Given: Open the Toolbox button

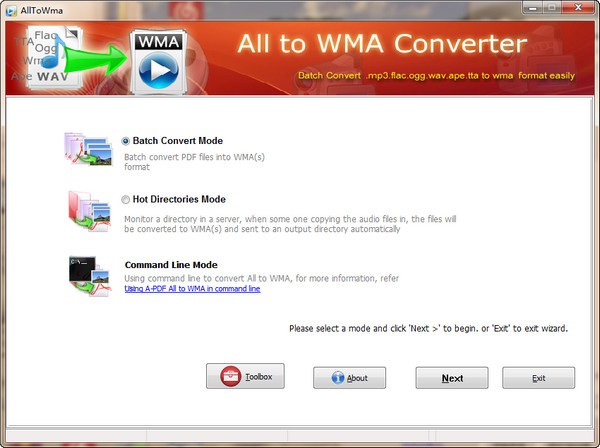Looking at the screenshot, I should tap(245, 376).
